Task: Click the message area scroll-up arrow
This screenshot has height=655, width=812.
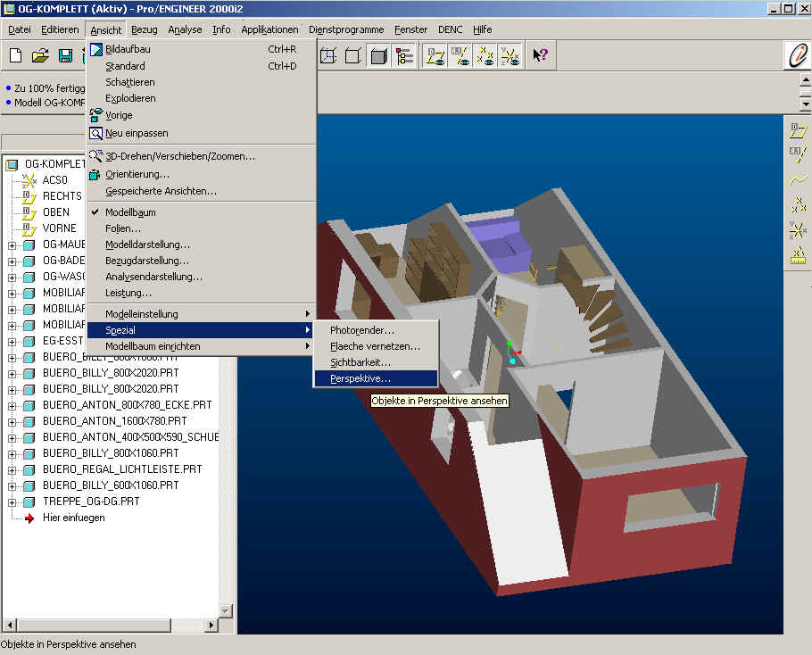Action: (x=805, y=79)
